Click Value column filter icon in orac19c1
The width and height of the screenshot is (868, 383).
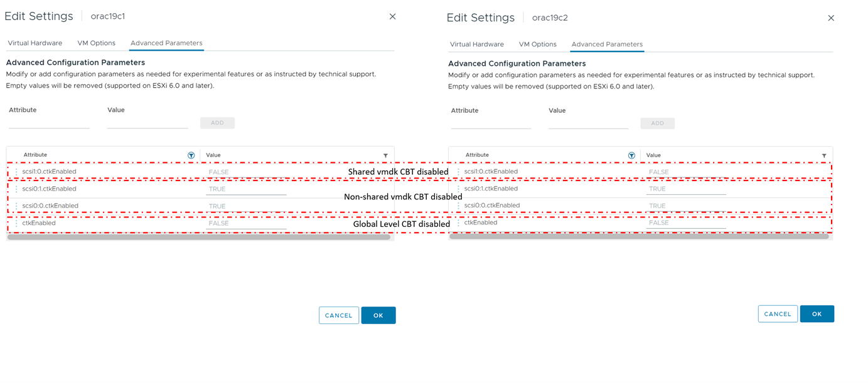385,155
